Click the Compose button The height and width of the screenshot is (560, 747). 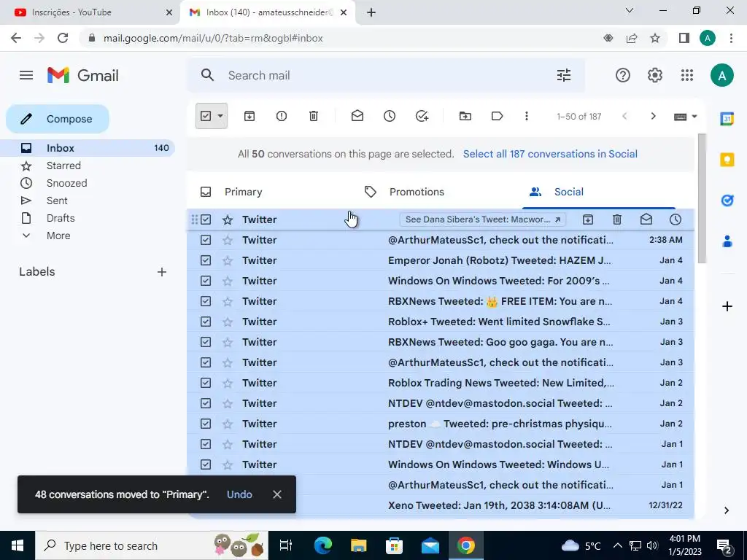pos(58,119)
